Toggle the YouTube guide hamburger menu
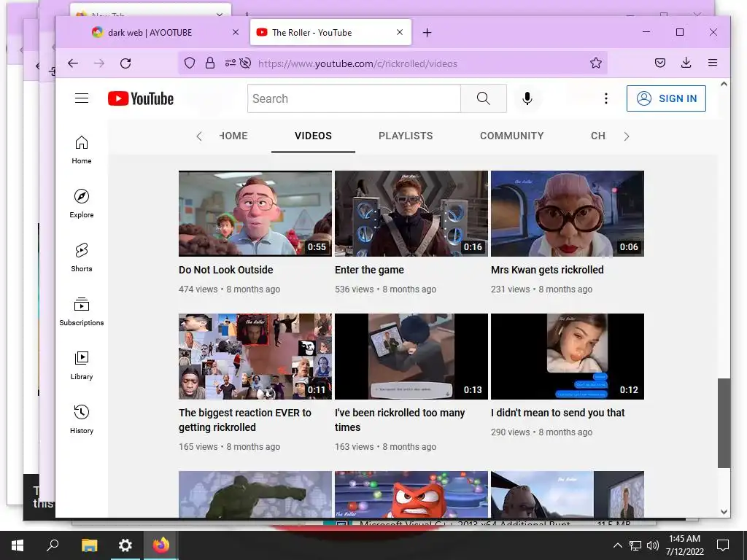The height and width of the screenshot is (560, 747). [82, 98]
